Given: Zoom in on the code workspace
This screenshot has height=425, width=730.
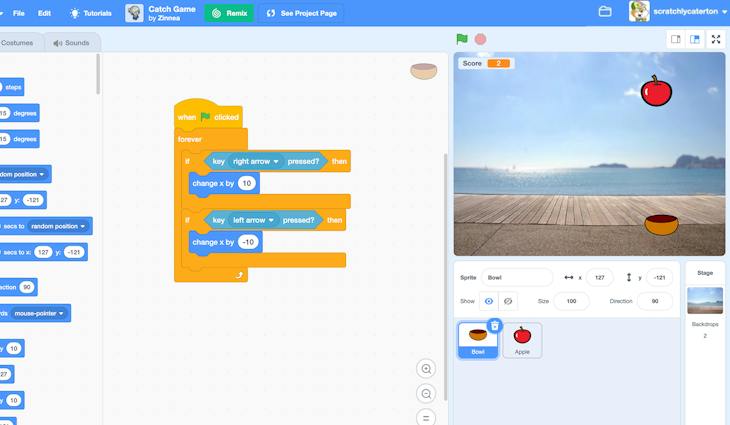Looking at the screenshot, I should 426,369.
